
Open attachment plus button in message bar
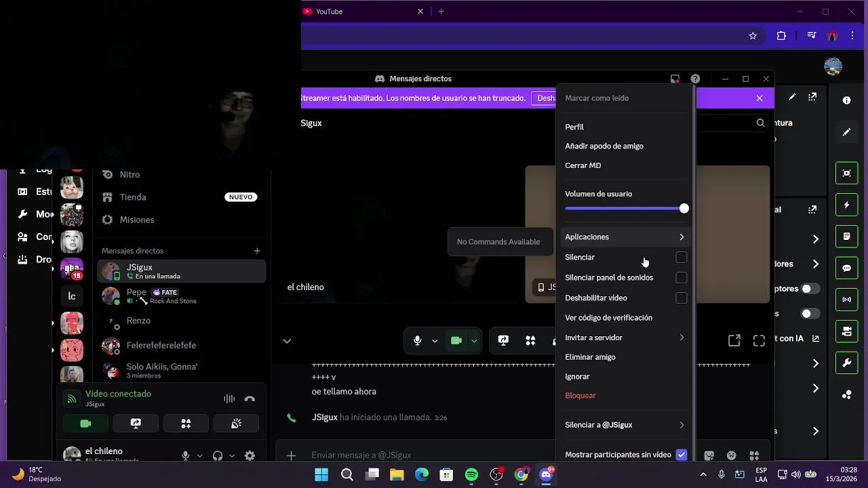(291, 455)
